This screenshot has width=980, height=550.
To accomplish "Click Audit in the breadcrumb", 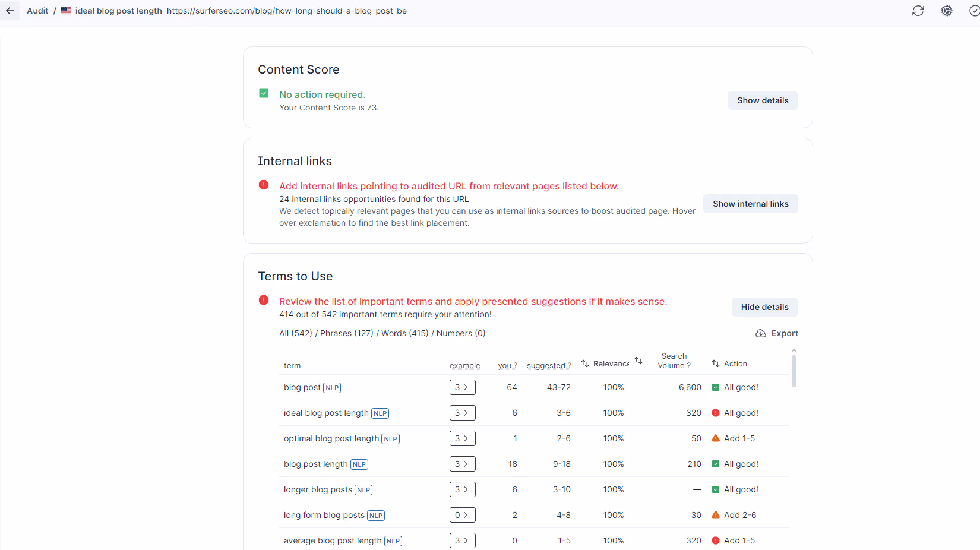I will pos(37,11).
